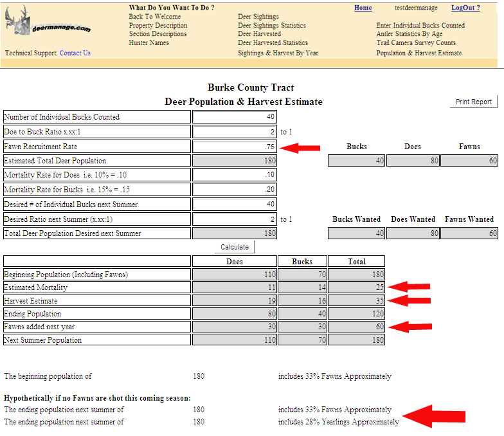
Task: Click the testdeermanage username text
Action: click(x=416, y=8)
